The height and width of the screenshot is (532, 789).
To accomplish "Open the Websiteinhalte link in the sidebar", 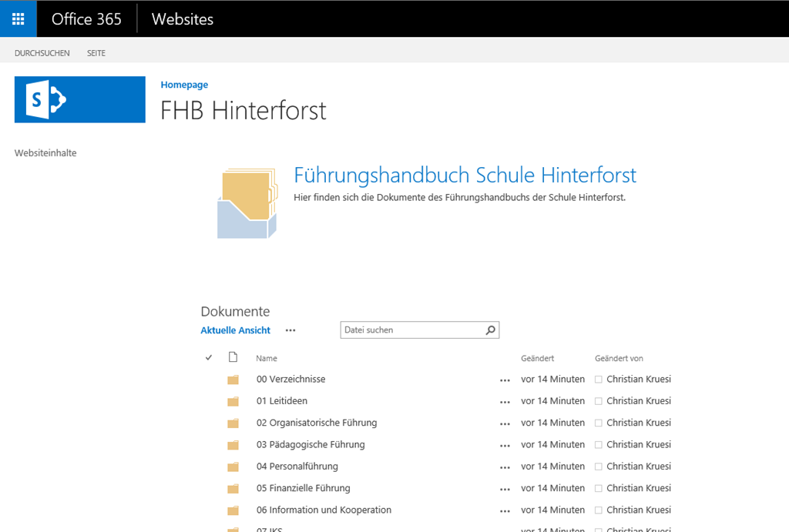I will pos(45,153).
